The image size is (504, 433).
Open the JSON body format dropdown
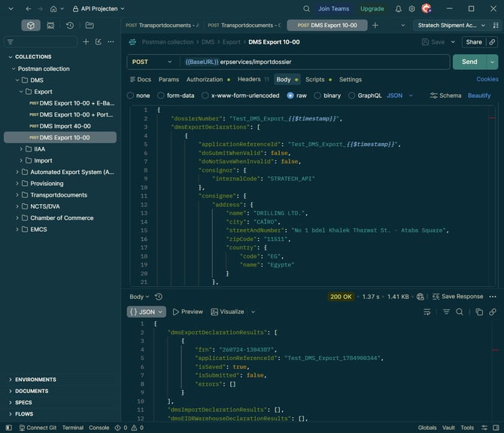(399, 96)
